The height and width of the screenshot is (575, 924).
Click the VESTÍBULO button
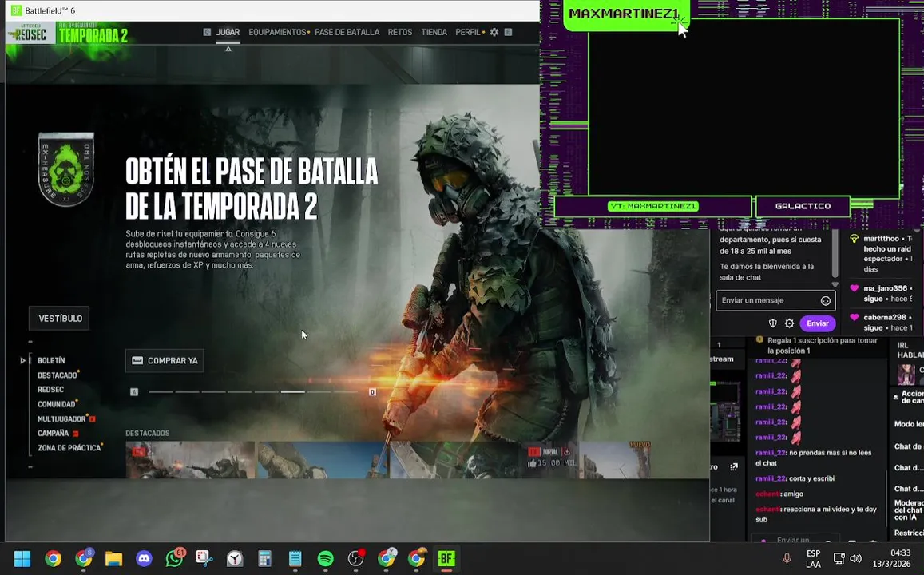pos(59,318)
